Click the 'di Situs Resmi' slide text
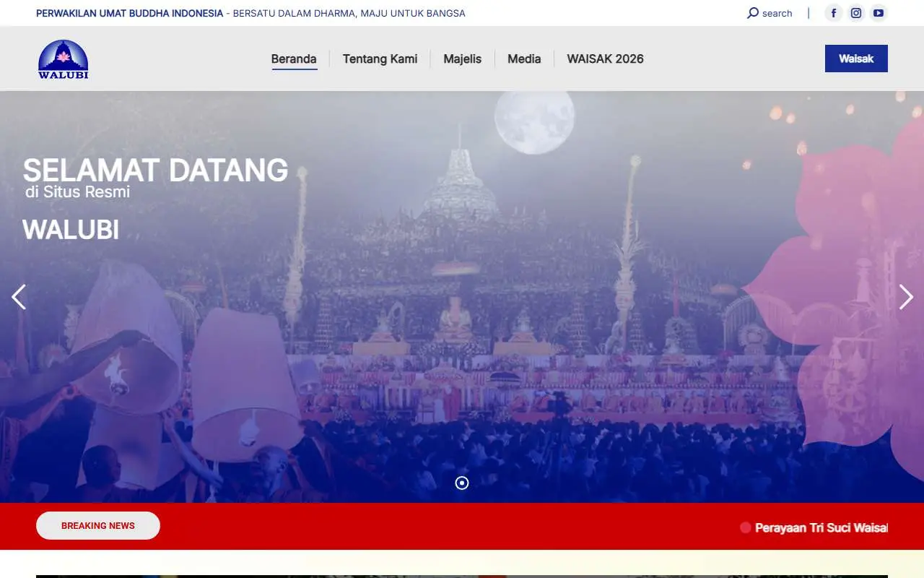This screenshot has height=578, width=924. pyautogui.click(x=78, y=192)
